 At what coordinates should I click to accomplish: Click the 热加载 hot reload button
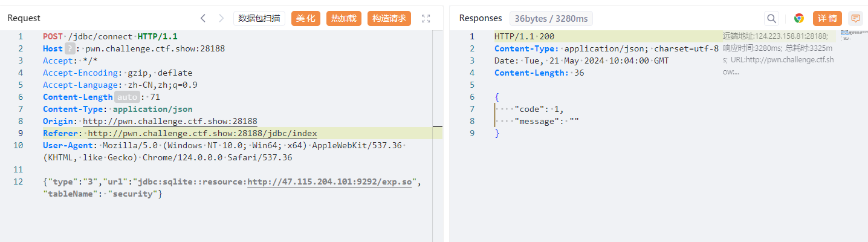click(x=343, y=18)
